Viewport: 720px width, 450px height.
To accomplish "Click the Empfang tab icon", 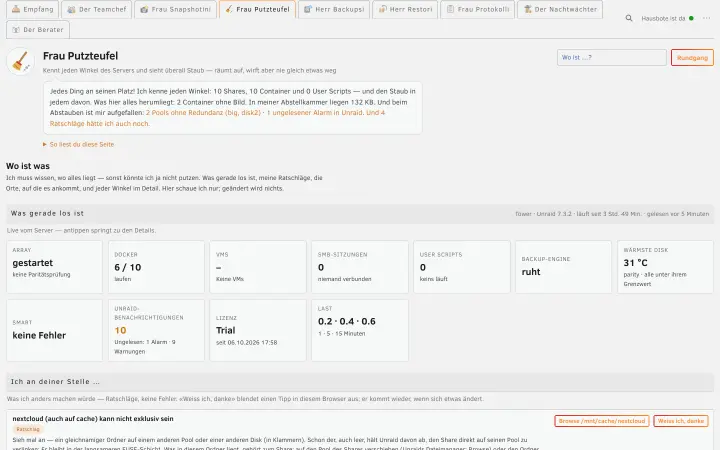I will (16, 9).
